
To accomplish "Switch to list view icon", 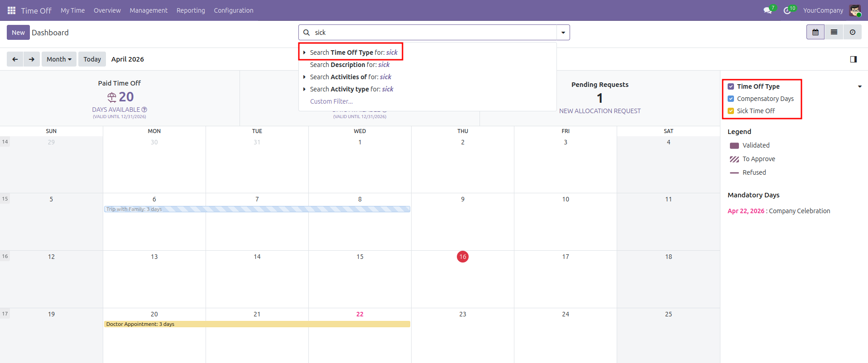I will coord(834,32).
